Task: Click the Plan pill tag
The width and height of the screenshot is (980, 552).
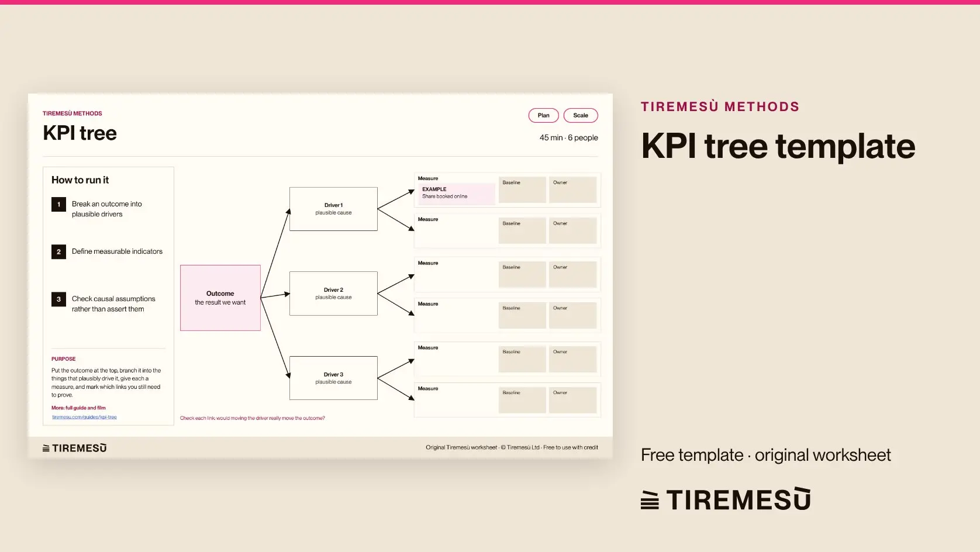Action: point(543,115)
